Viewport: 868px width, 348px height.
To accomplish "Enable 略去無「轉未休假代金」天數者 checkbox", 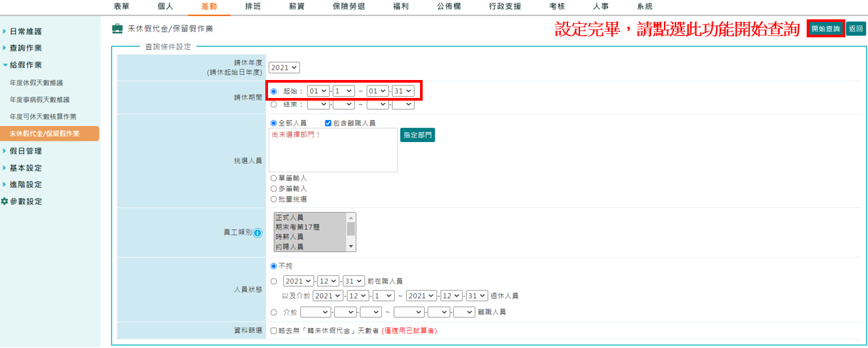I will (x=274, y=331).
